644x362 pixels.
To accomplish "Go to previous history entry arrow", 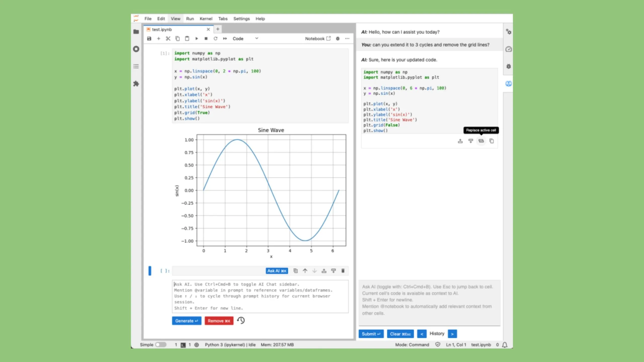I will (x=422, y=334).
